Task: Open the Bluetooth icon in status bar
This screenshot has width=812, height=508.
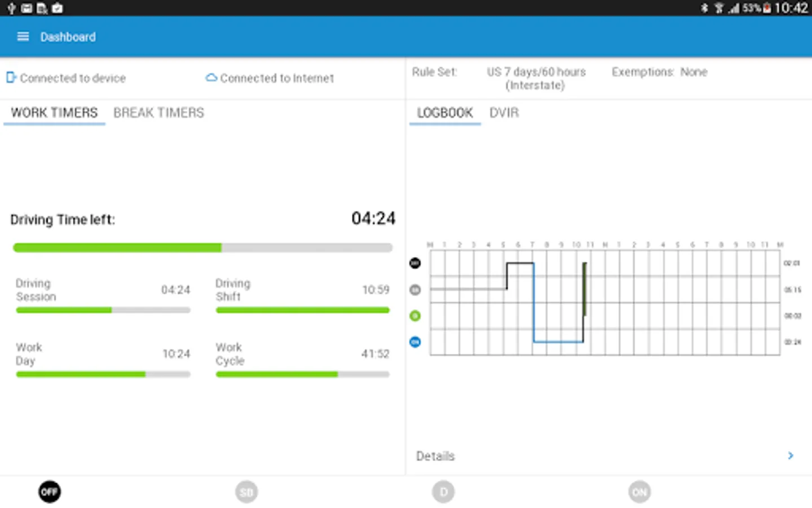Action: (704, 8)
